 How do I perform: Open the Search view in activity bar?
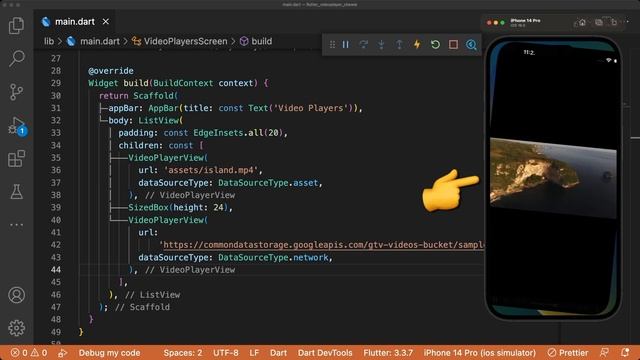tap(16, 58)
